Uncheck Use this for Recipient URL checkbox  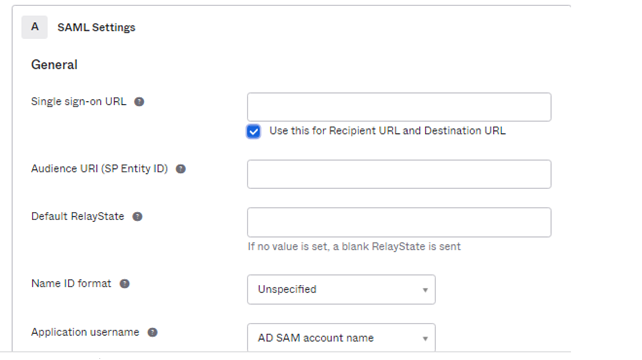coord(253,131)
